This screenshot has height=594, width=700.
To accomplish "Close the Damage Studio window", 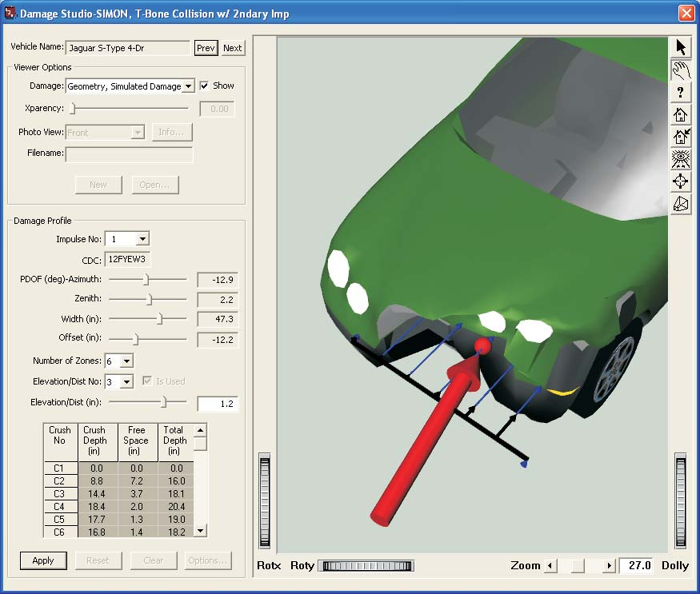I will click(x=686, y=13).
